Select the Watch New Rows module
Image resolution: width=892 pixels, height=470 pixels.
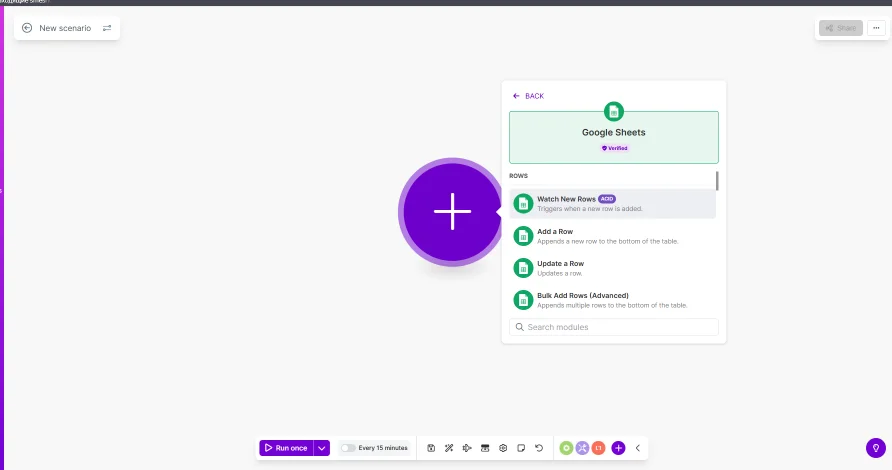[613, 204]
